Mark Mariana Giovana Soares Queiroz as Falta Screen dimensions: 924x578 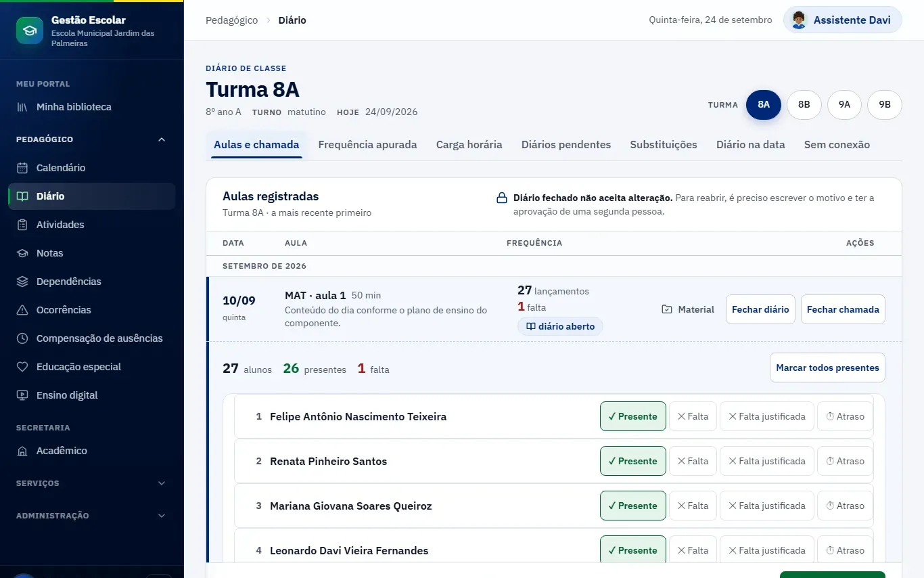(x=693, y=506)
